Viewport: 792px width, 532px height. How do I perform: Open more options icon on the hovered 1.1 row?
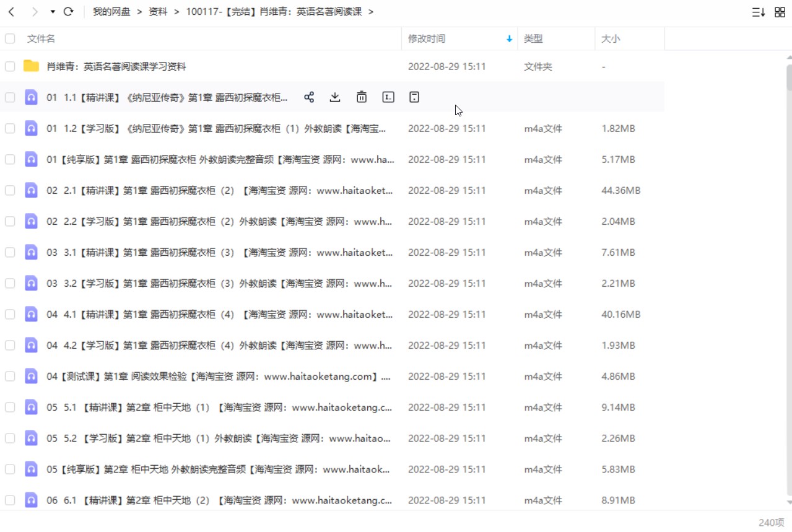point(414,97)
